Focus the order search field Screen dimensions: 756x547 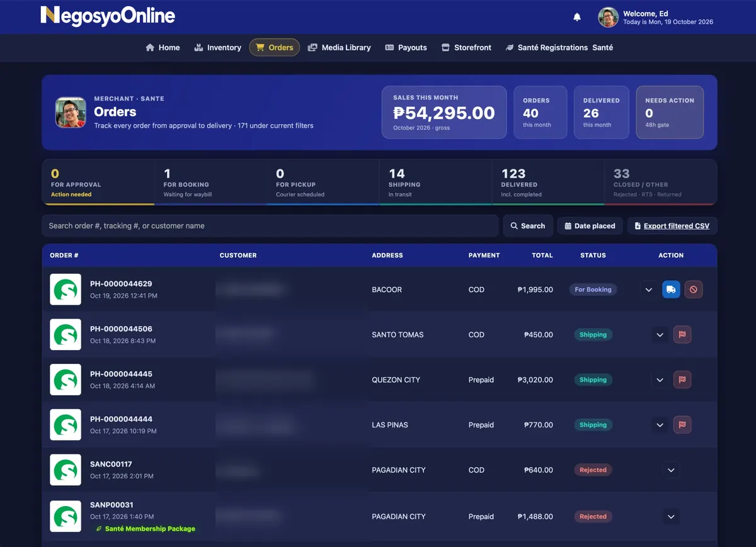point(270,226)
